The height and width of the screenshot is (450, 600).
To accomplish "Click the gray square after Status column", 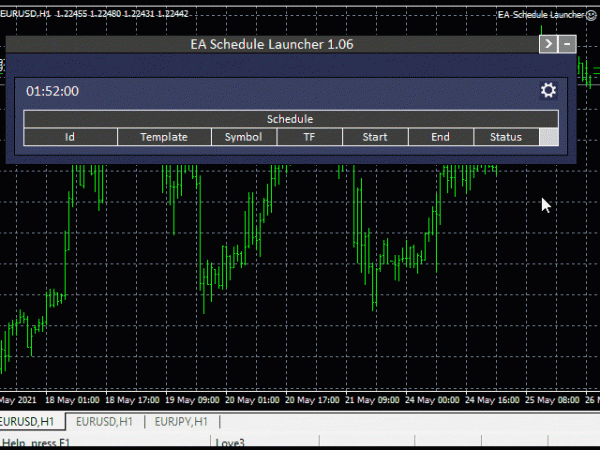I will point(549,137).
